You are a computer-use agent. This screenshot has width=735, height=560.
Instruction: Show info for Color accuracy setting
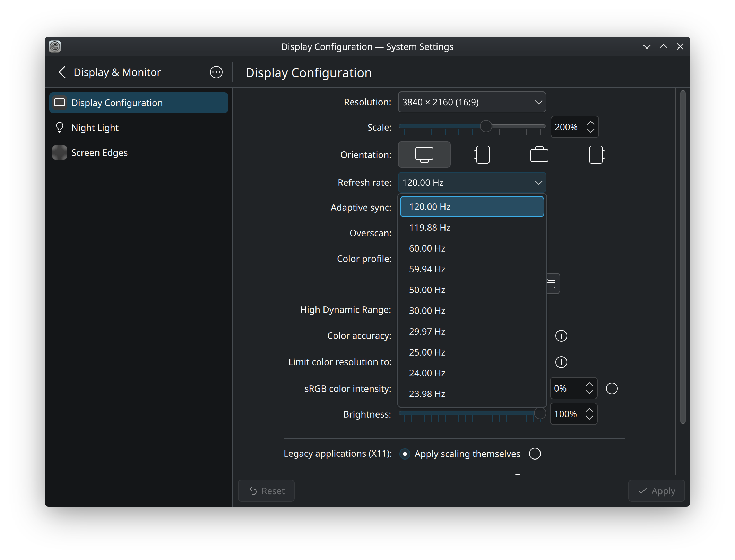pos(561,335)
